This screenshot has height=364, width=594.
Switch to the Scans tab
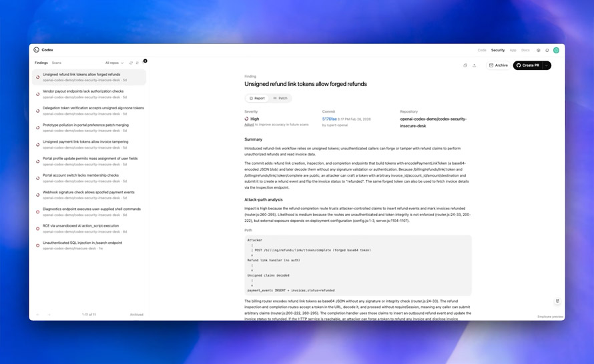57,63
